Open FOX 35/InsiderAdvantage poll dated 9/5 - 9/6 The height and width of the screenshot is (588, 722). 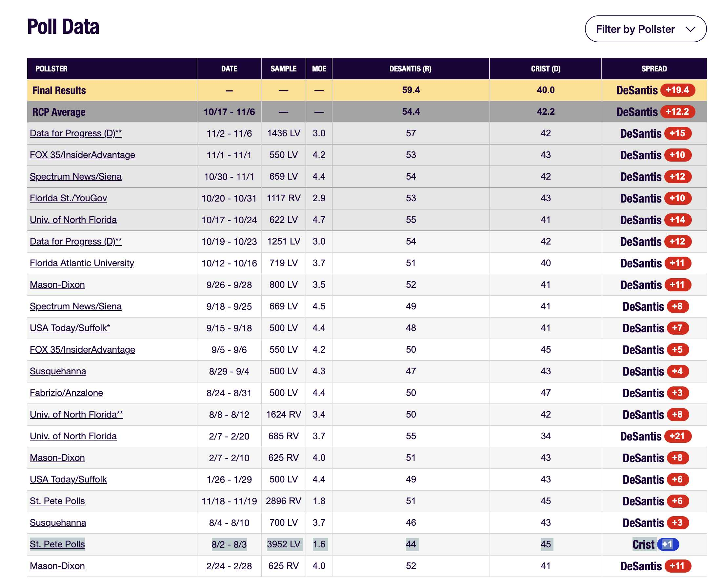coord(82,350)
